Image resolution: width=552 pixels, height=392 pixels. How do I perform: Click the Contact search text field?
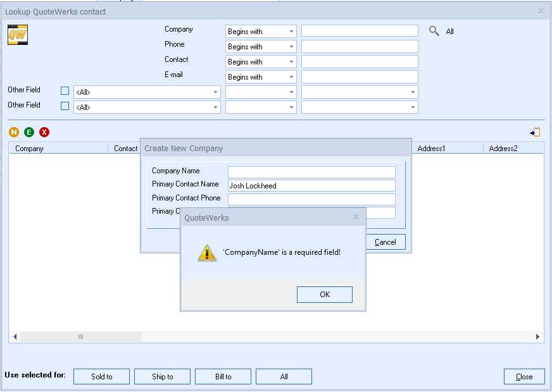360,61
